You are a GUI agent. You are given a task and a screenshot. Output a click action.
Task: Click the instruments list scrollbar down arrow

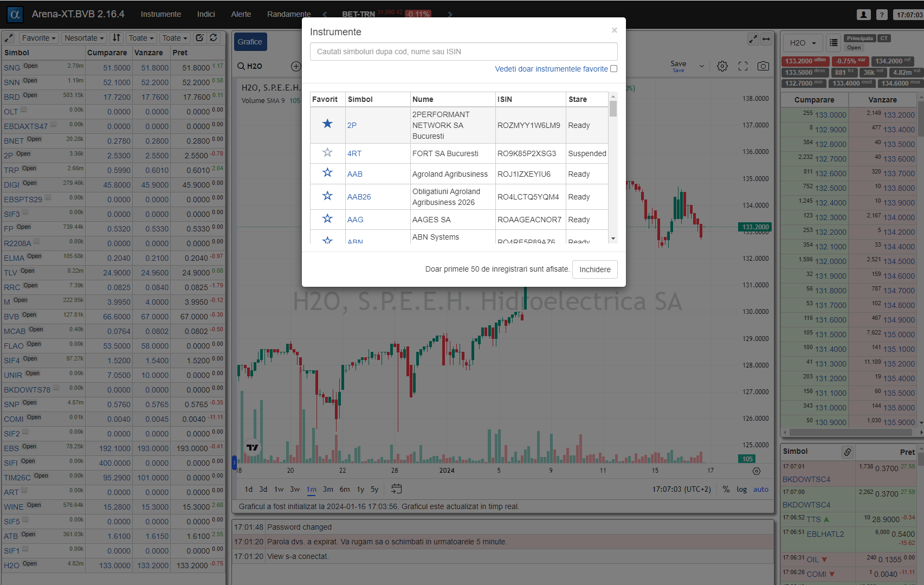[x=613, y=239]
